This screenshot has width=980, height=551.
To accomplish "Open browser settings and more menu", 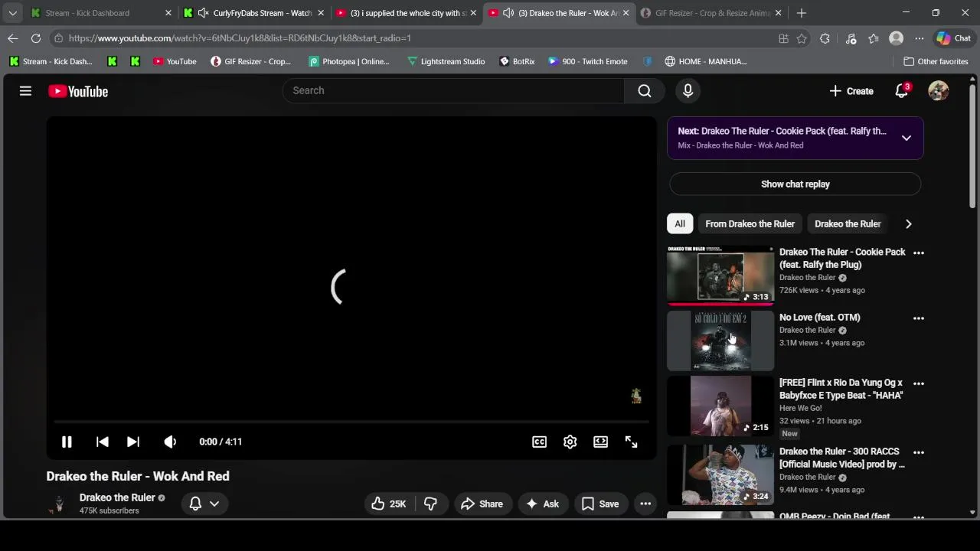I will tap(920, 38).
